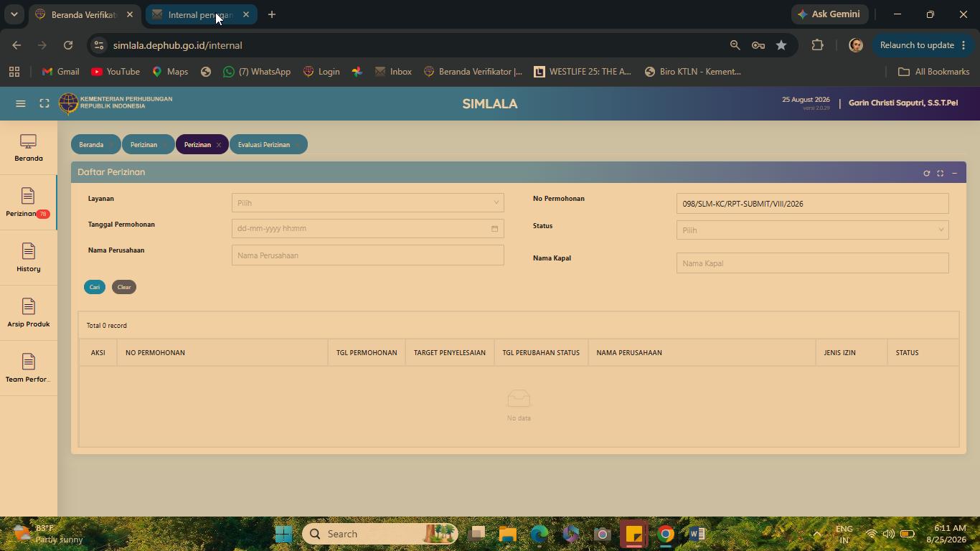Open Chrome from the Windows taskbar
The image size is (980, 551).
tap(666, 534)
